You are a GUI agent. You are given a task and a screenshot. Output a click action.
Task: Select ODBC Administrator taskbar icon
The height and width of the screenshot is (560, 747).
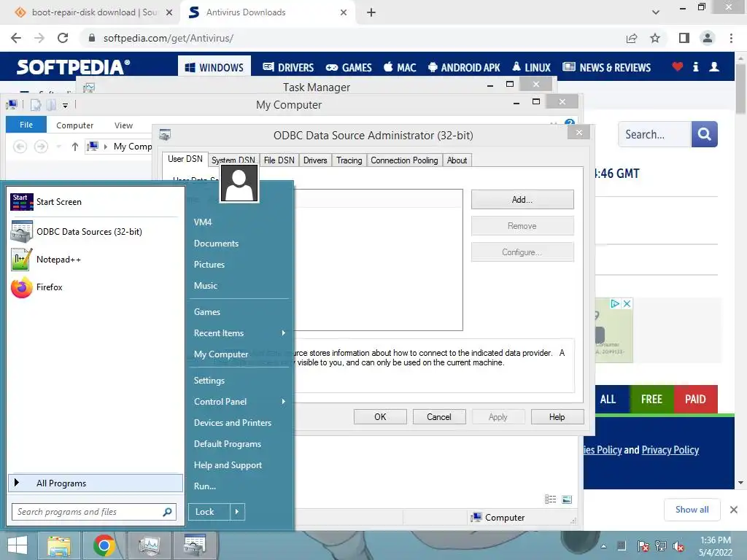[194, 545]
